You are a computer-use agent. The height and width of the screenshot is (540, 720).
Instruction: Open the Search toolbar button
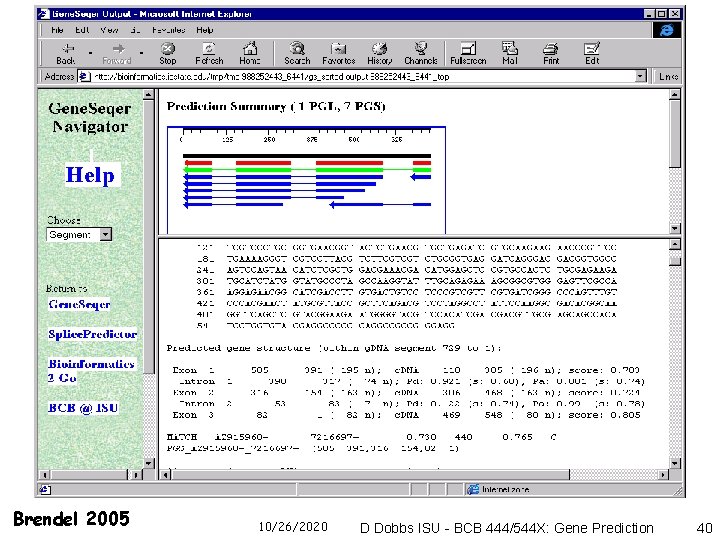point(297,54)
